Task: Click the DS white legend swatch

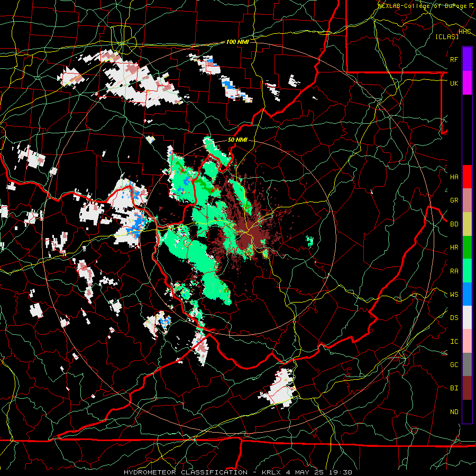Action: (467, 317)
